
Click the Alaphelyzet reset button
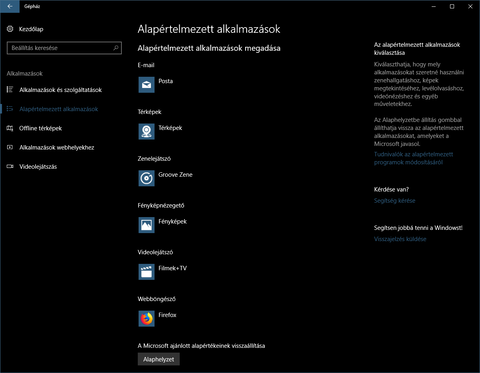point(159,359)
